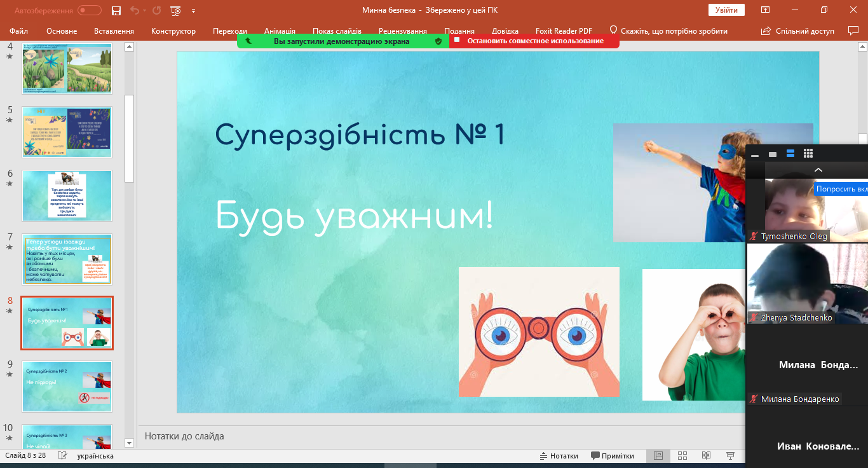Open the Переходи tab
This screenshot has width=868, height=468.
click(230, 31)
